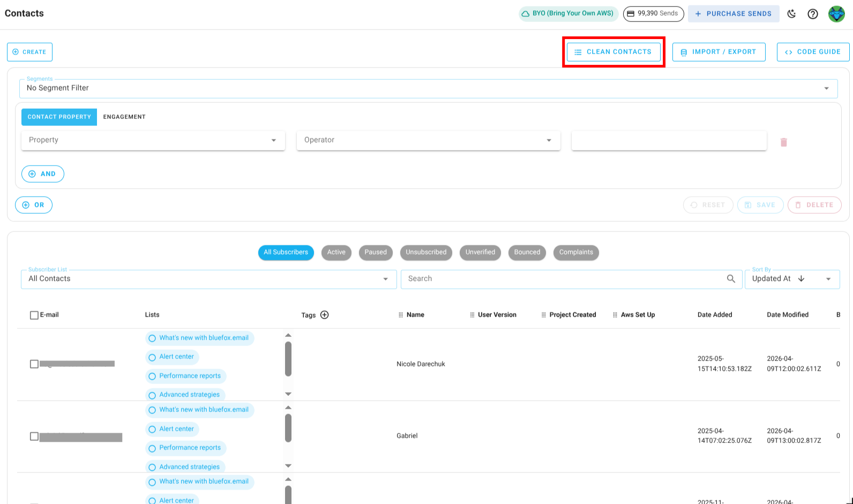Check Nicole Darechuk's row checkbox
The width and height of the screenshot is (853, 504).
34,364
